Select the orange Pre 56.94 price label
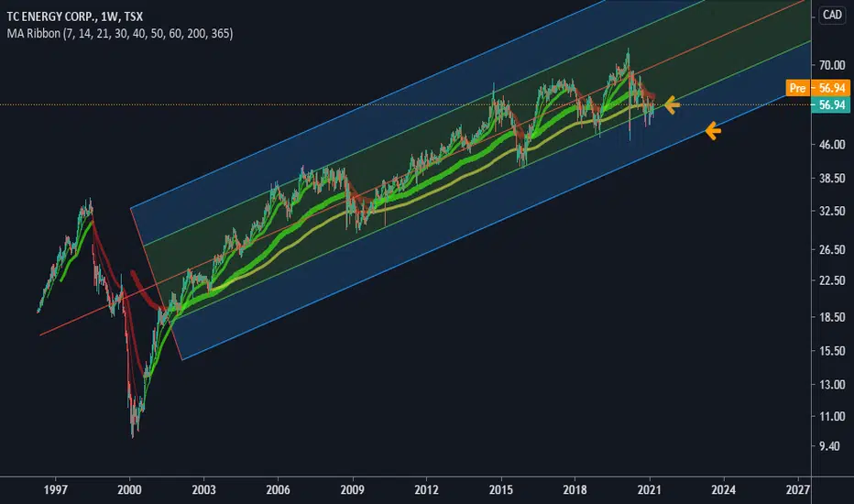This screenshot has height=504, width=854. (x=817, y=88)
